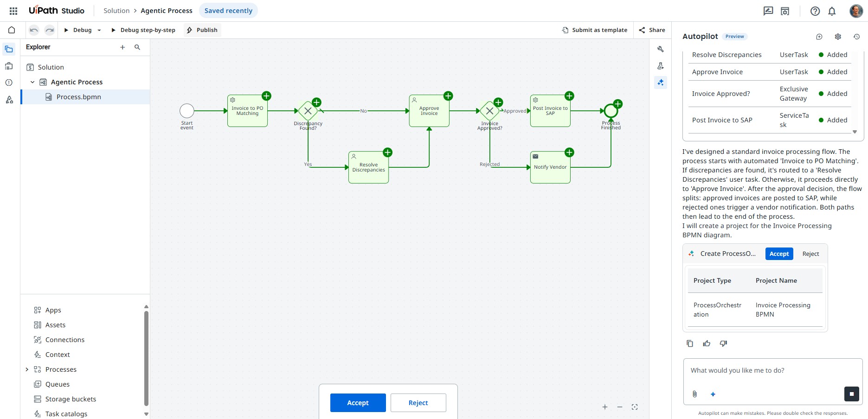Viewport: 868px width, 419px height.
Task: Open Autopilot settings gear
Action: point(838,37)
